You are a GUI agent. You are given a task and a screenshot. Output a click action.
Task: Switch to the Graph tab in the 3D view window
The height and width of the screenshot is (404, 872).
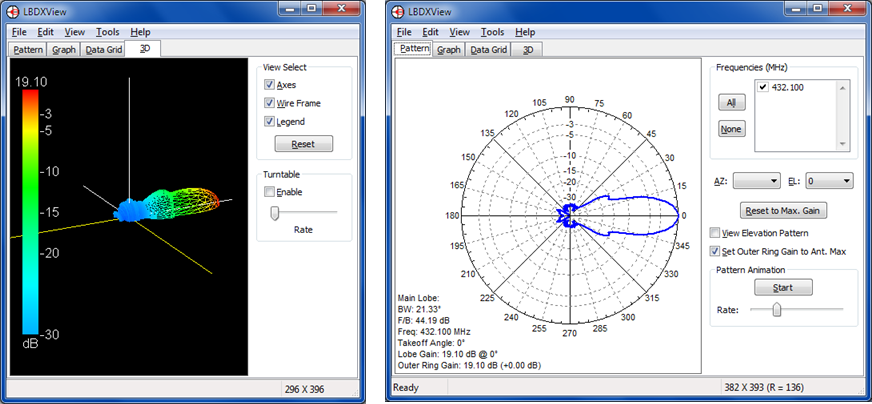pyautogui.click(x=63, y=48)
